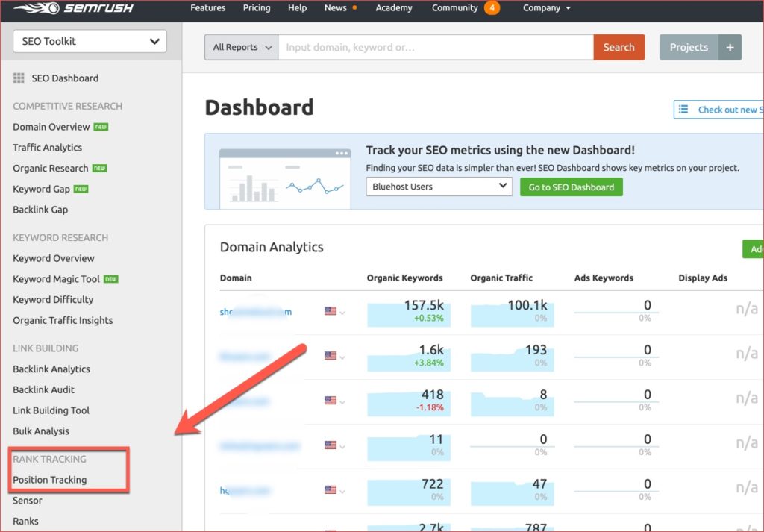Viewport: 764px width, 532px height.
Task: Open the All Reports dropdown
Action: pyautogui.click(x=242, y=47)
